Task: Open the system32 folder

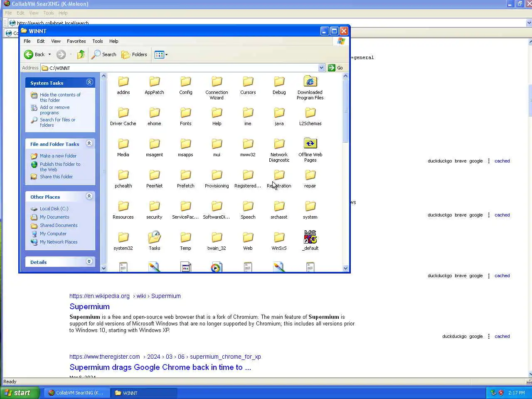Action: 123,241
